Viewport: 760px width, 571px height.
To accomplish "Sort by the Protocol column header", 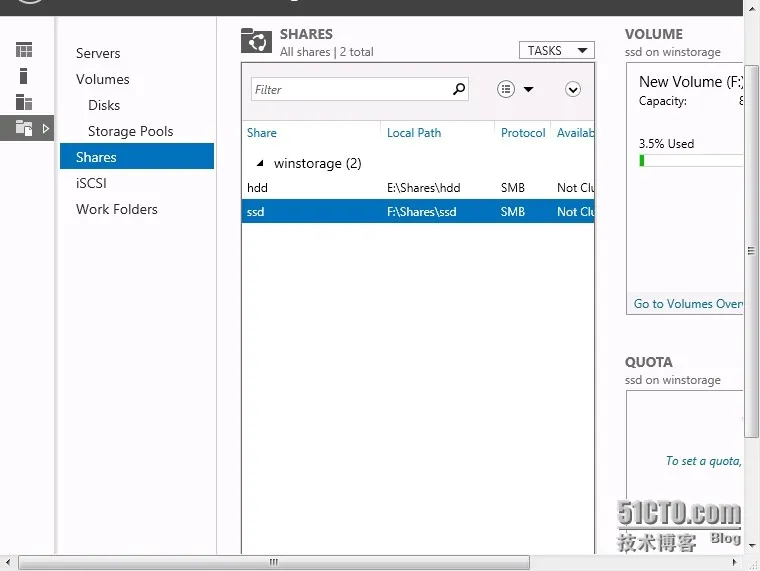I will pyautogui.click(x=523, y=133).
